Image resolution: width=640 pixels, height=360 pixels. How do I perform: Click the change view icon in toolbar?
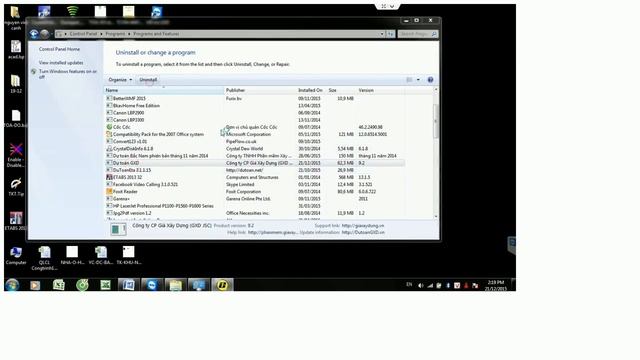pos(409,80)
